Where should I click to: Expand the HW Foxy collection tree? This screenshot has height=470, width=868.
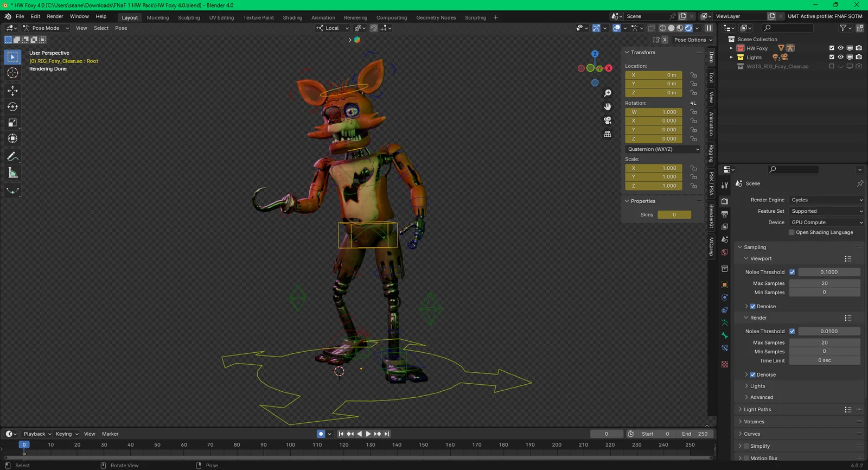coord(731,48)
